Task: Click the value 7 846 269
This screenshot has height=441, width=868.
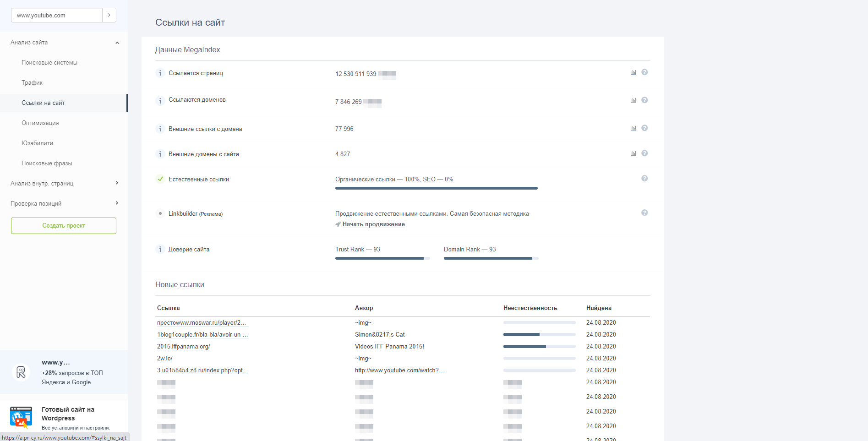Action: (x=349, y=102)
